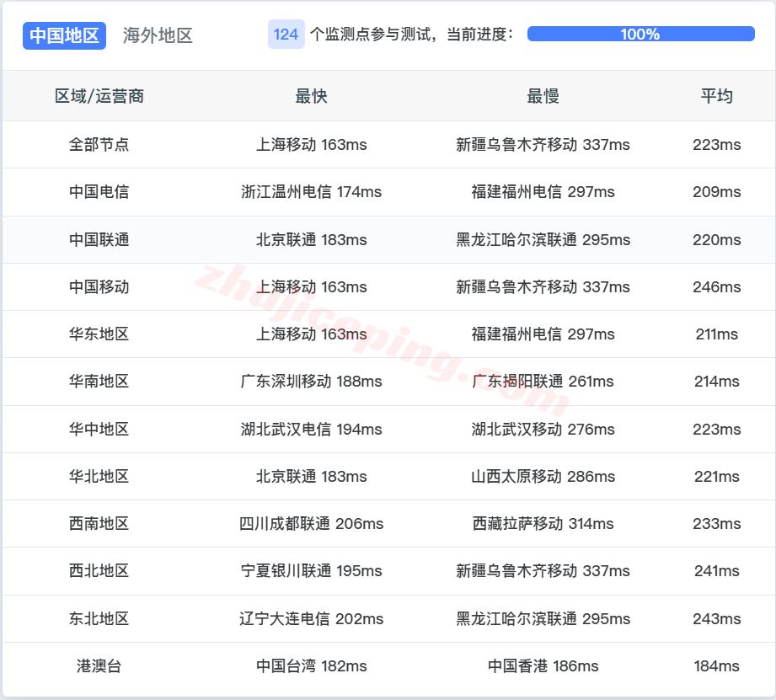Click 山西太原移动 286ms cell
The width and height of the screenshot is (776, 700).
543,476
